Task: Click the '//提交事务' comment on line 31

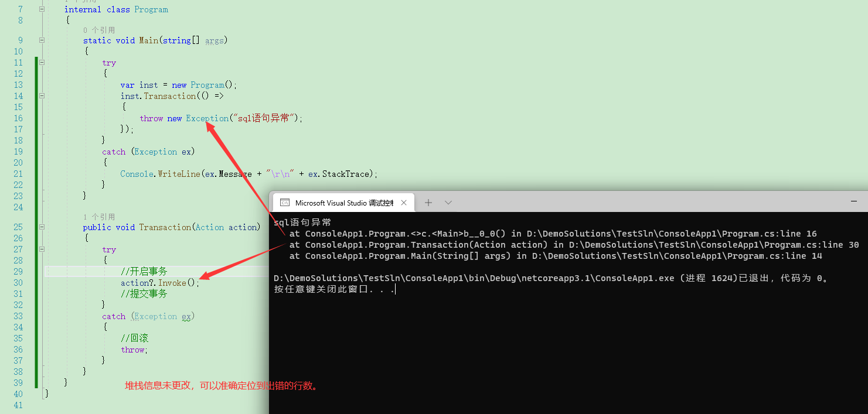Action: click(x=144, y=294)
